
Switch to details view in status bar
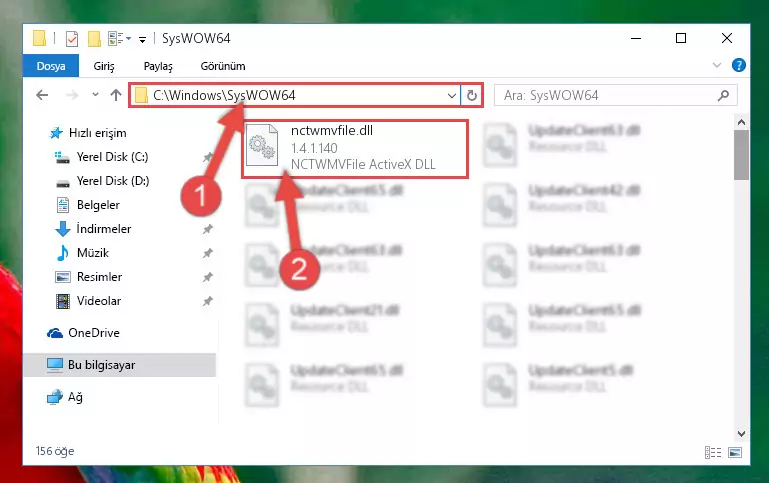tap(713, 452)
